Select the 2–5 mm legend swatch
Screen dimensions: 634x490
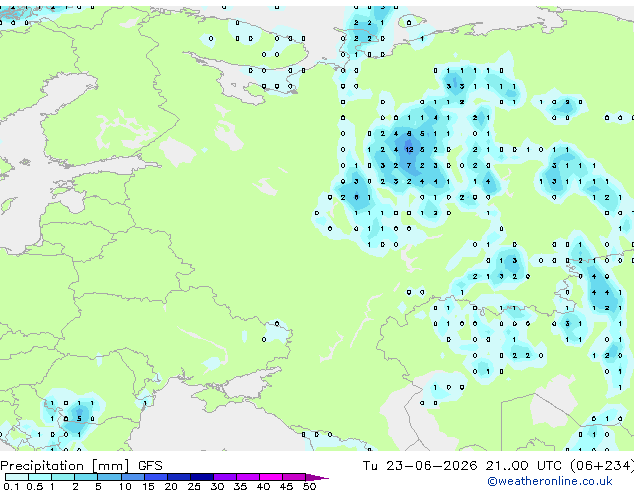(86, 477)
